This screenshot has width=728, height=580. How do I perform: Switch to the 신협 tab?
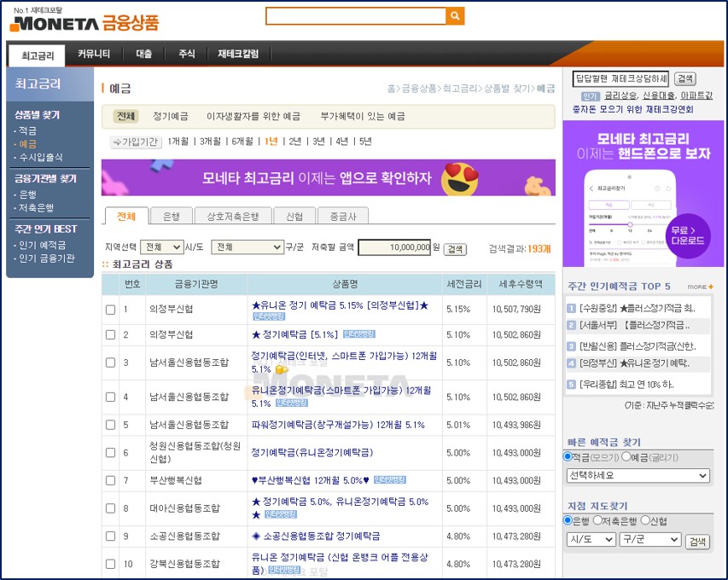(x=294, y=217)
